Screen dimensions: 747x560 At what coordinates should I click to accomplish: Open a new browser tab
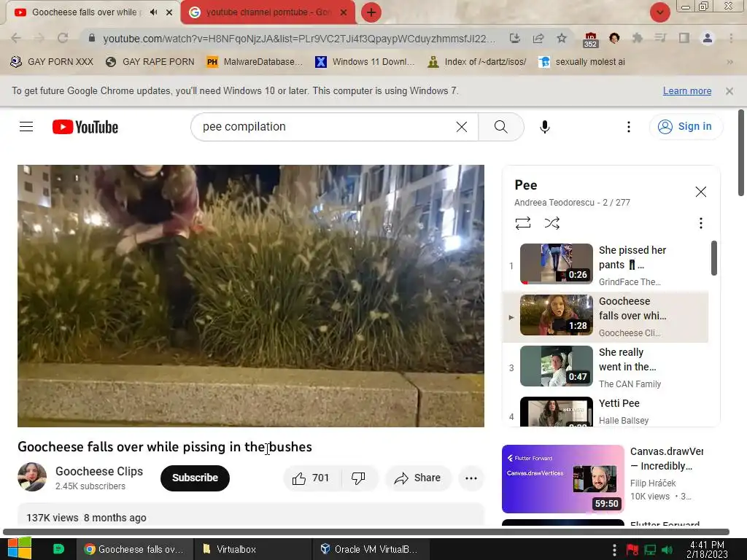pyautogui.click(x=371, y=12)
